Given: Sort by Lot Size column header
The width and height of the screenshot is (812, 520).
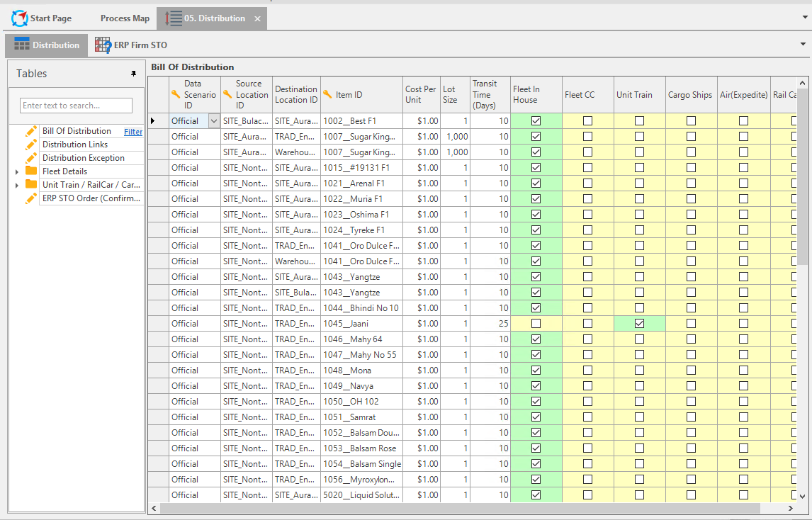Looking at the screenshot, I should click(455, 94).
